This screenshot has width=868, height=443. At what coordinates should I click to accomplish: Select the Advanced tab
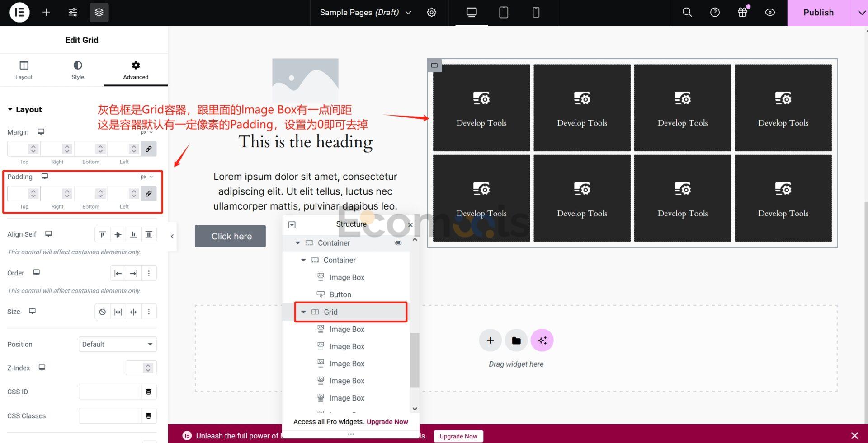point(136,70)
